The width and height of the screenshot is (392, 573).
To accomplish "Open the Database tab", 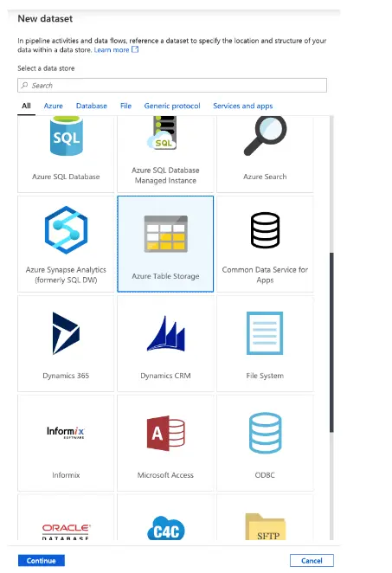I will [x=92, y=106].
